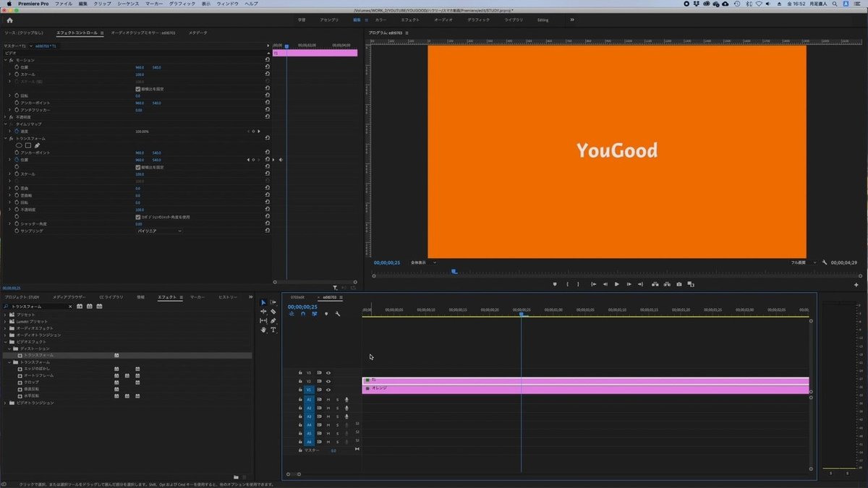868x488 pixels.
Task: Collapse モーション effect group
Action: click(5, 60)
